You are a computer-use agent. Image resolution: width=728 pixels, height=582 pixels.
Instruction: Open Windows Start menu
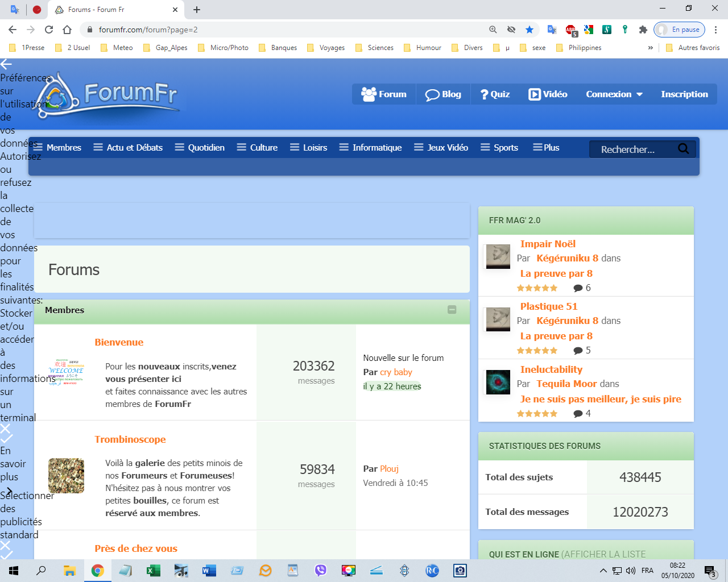(x=14, y=571)
